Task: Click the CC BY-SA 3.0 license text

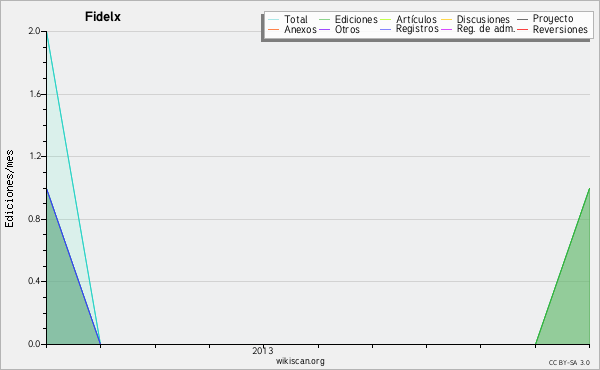Action: pyautogui.click(x=569, y=363)
